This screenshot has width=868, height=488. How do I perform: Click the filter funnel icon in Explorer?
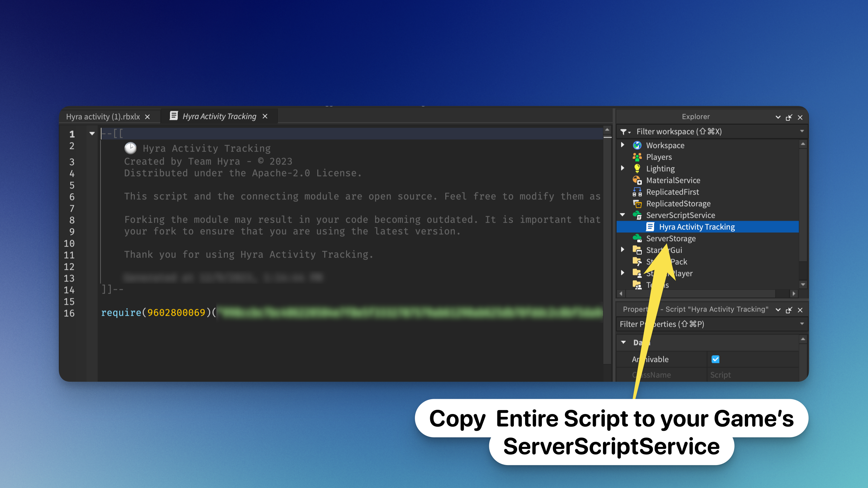pyautogui.click(x=624, y=132)
